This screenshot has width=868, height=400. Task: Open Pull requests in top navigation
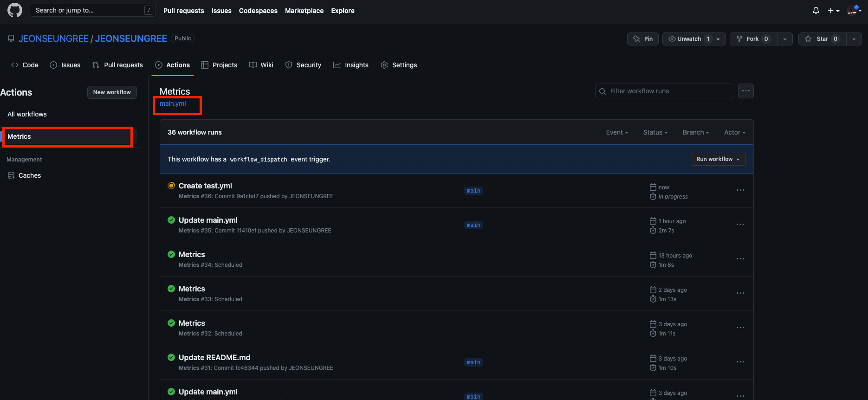click(183, 11)
